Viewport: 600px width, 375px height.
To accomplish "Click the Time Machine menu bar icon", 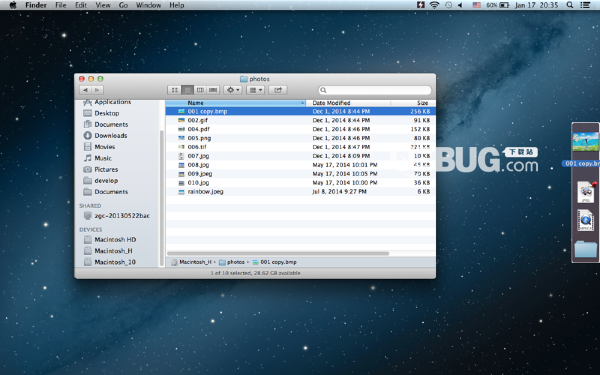I will tap(448, 5).
